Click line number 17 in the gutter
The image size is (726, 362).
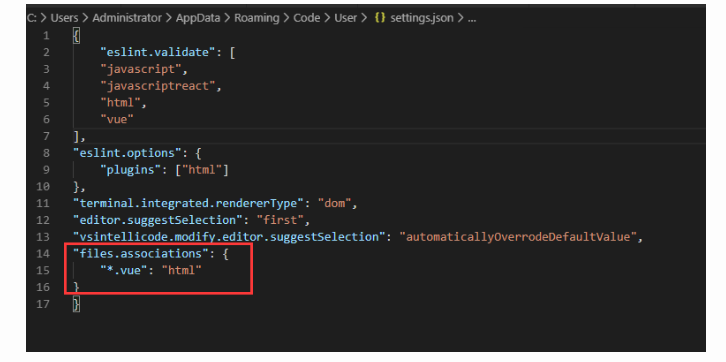[x=43, y=304]
